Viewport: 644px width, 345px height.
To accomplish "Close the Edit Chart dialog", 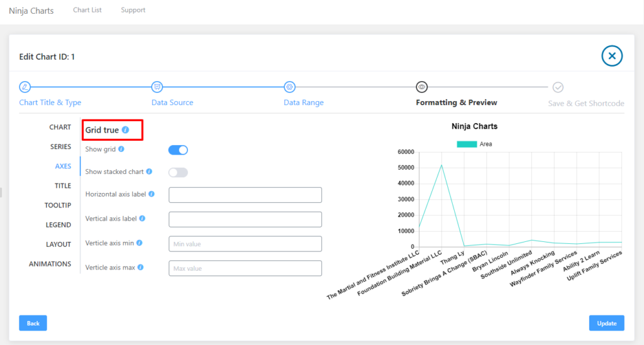I will pos(611,56).
